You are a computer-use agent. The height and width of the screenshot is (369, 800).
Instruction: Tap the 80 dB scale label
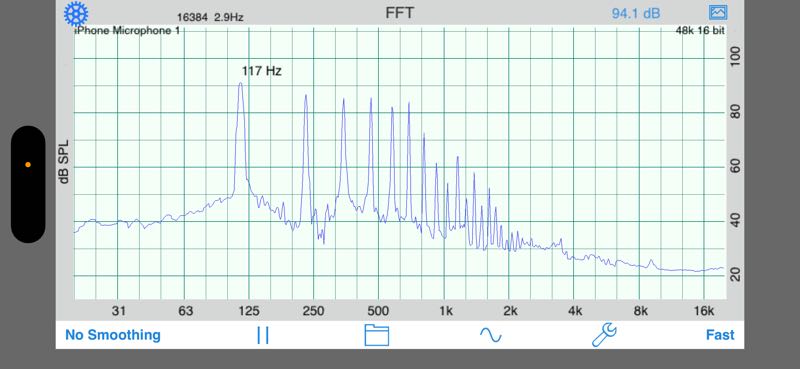coord(735,112)
